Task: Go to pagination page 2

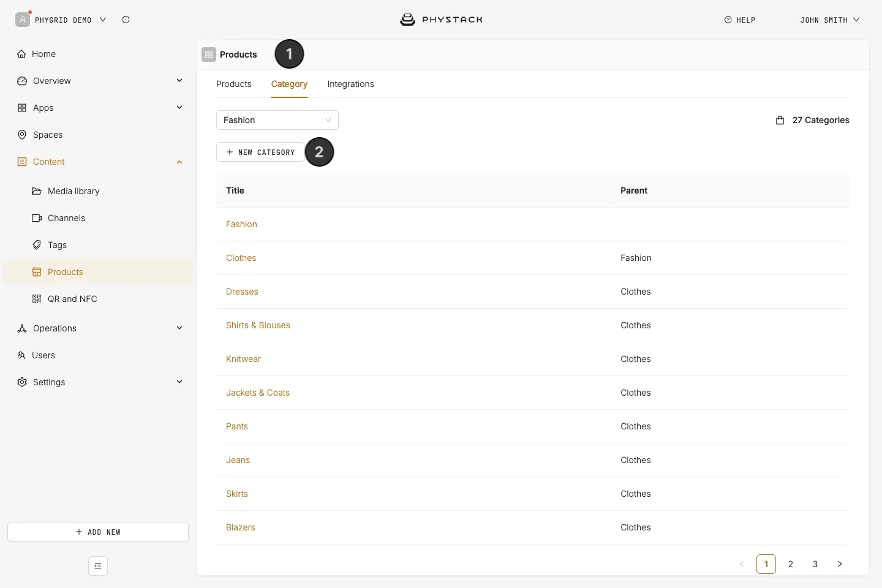Action: 791,564
